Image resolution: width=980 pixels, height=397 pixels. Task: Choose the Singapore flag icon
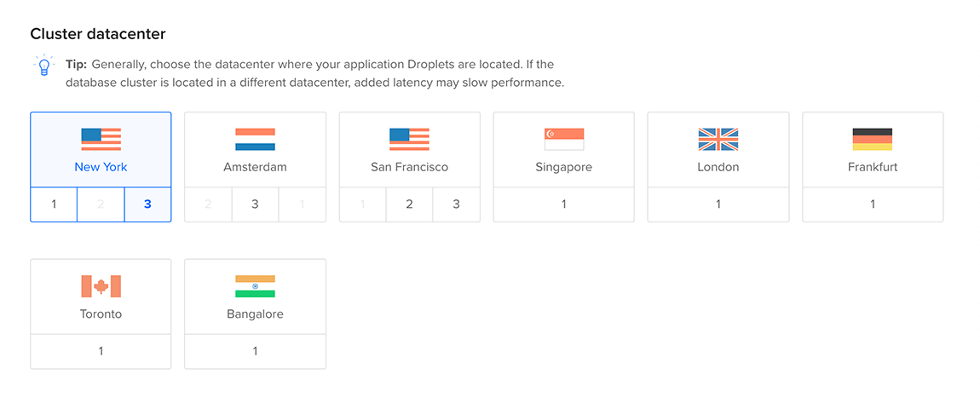click(564, 140)
